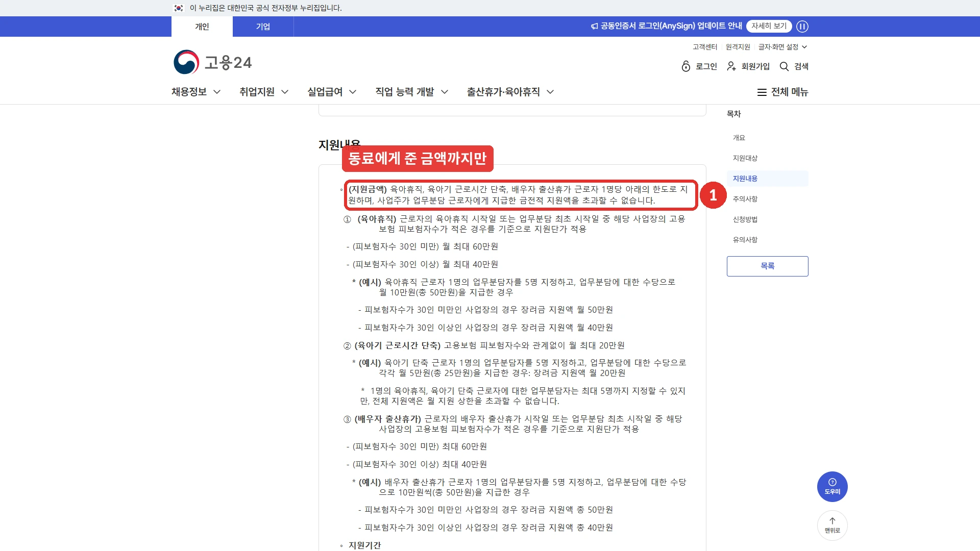
Task: Click the login lock icon
Action: pyautogui.click(x=686, y=66)
